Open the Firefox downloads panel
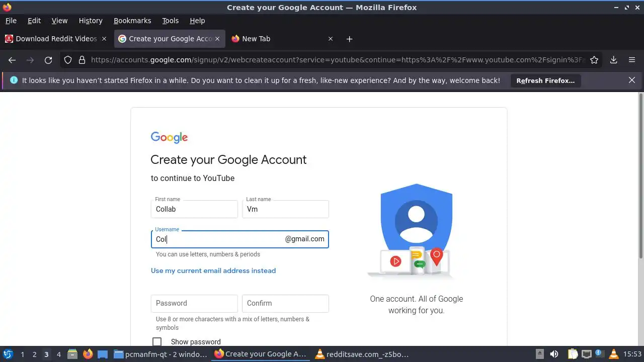Viewport: 644px width, 362px height. pyautogui.click(x=613, y=60)
